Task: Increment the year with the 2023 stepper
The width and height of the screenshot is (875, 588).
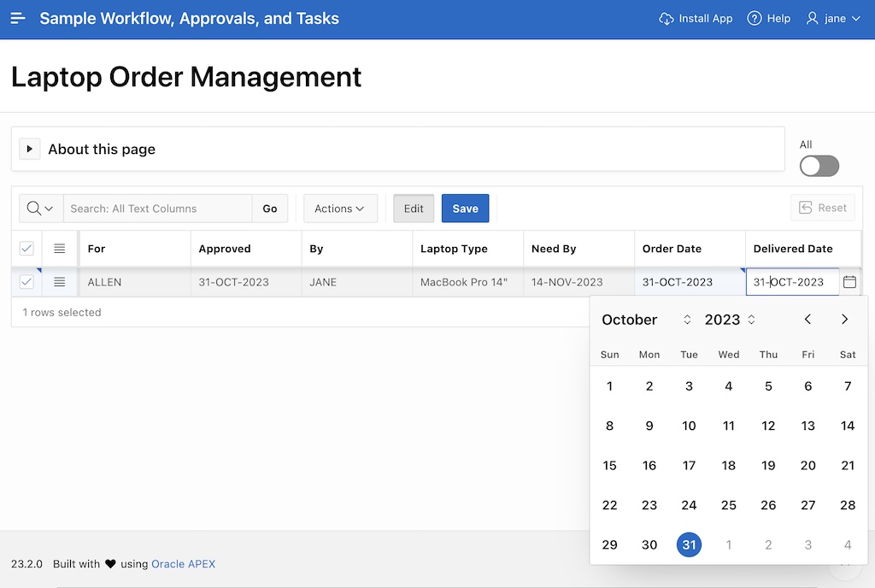Action: 750,315
